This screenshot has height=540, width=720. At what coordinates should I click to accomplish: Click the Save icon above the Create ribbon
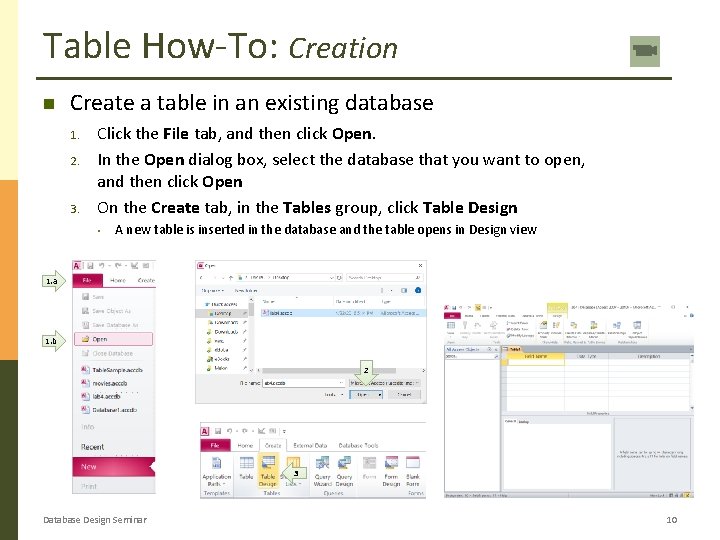(x=218, y=431)
